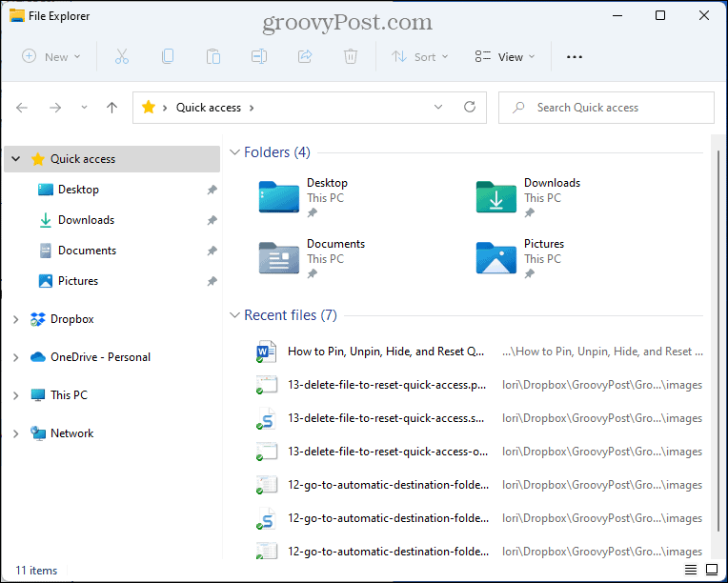Select 'How to Pin, Unpin, Hide, and Reset Q...' file
The width and height of the screenshot is (728, 583).
click(x=479, y=352)
